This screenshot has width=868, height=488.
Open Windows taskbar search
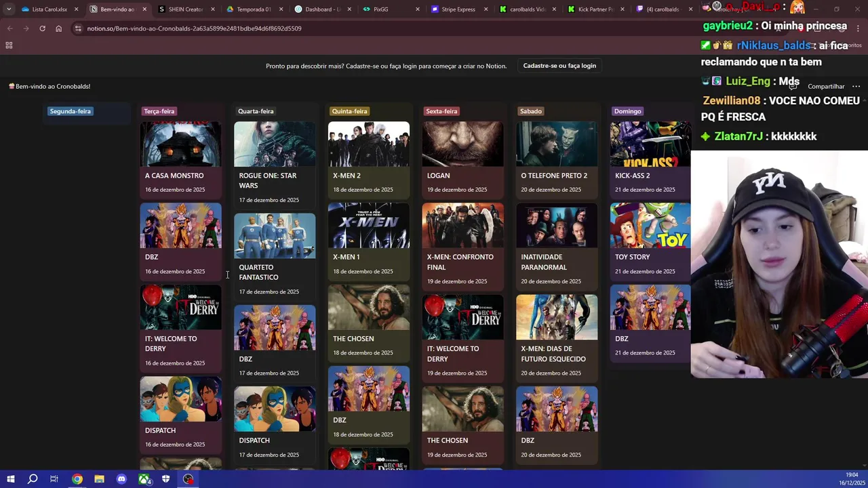[33, 479]
